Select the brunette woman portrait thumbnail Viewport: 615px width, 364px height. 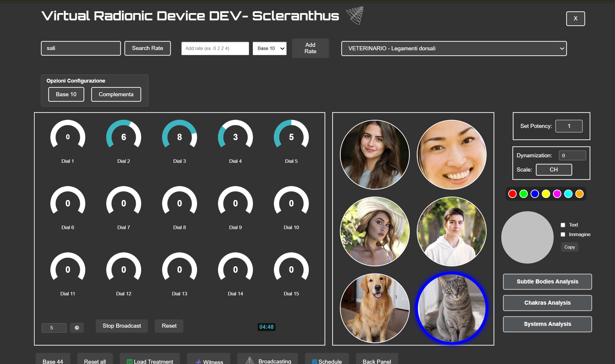point(375,155)
